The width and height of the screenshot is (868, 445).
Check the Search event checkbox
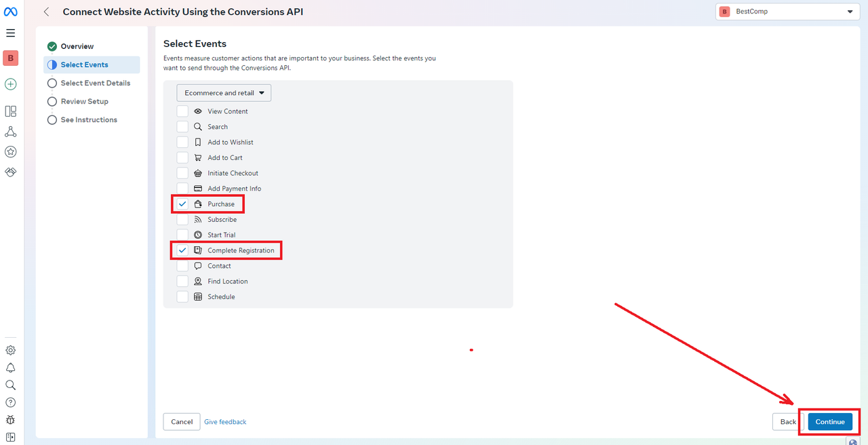coord(182,127)
